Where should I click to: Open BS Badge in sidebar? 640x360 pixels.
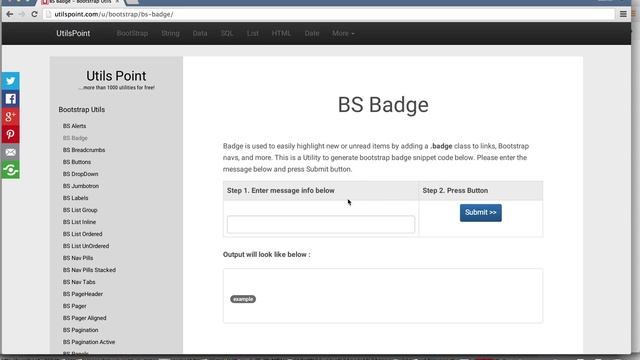pos(75,138)
